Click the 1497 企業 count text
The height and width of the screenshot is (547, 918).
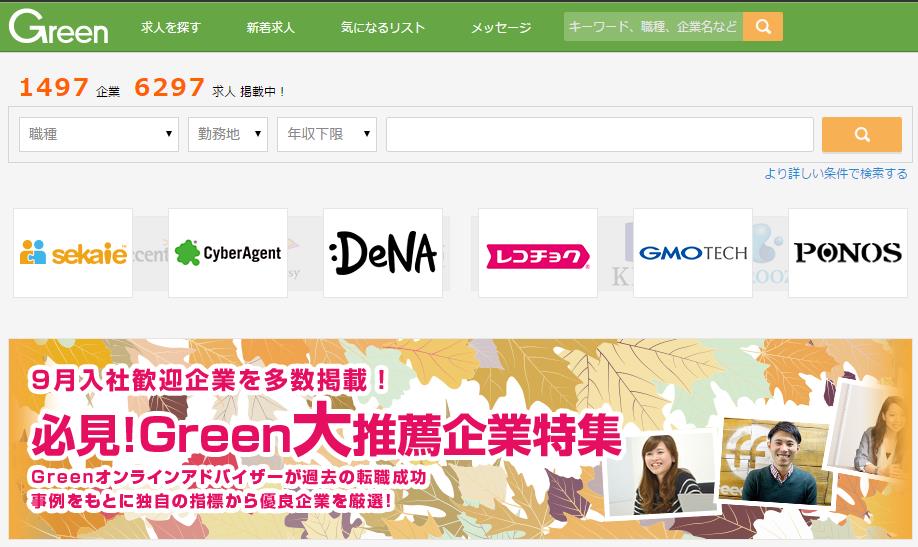coord(70,88)
